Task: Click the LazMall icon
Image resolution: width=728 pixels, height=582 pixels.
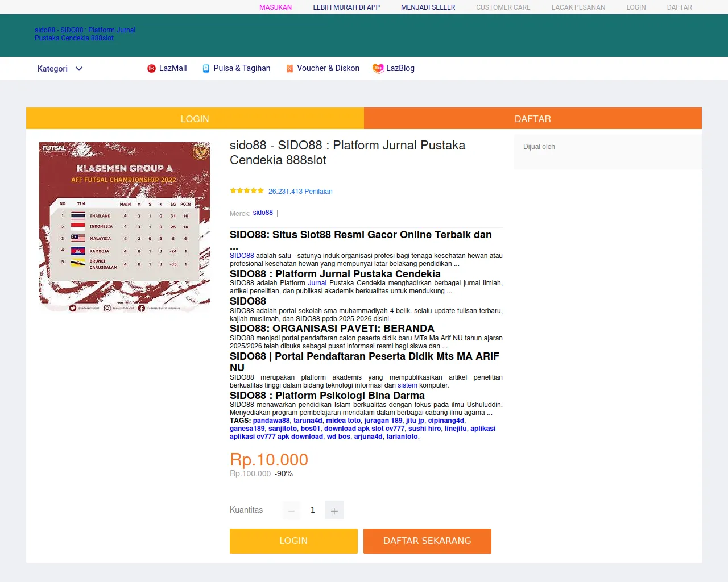Action: [152, 69]
